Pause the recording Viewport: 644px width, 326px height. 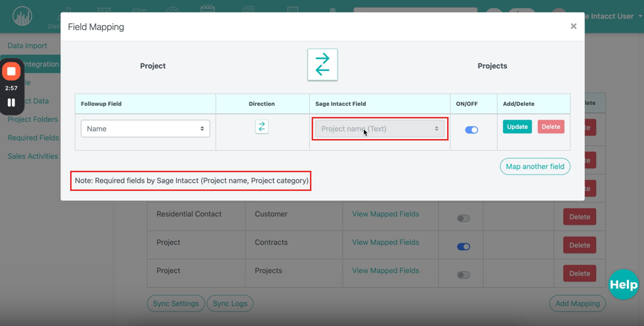pyautogui.click(x=12, y=103)
